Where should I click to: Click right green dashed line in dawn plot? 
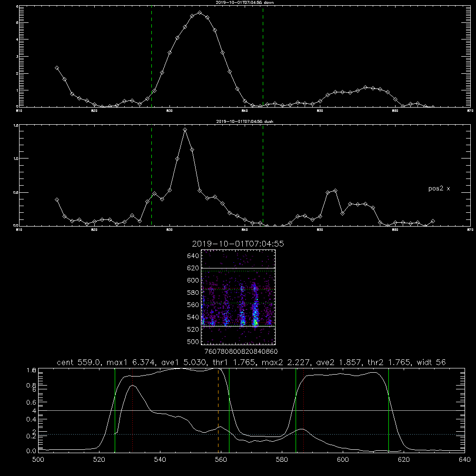tap(263, 56)
